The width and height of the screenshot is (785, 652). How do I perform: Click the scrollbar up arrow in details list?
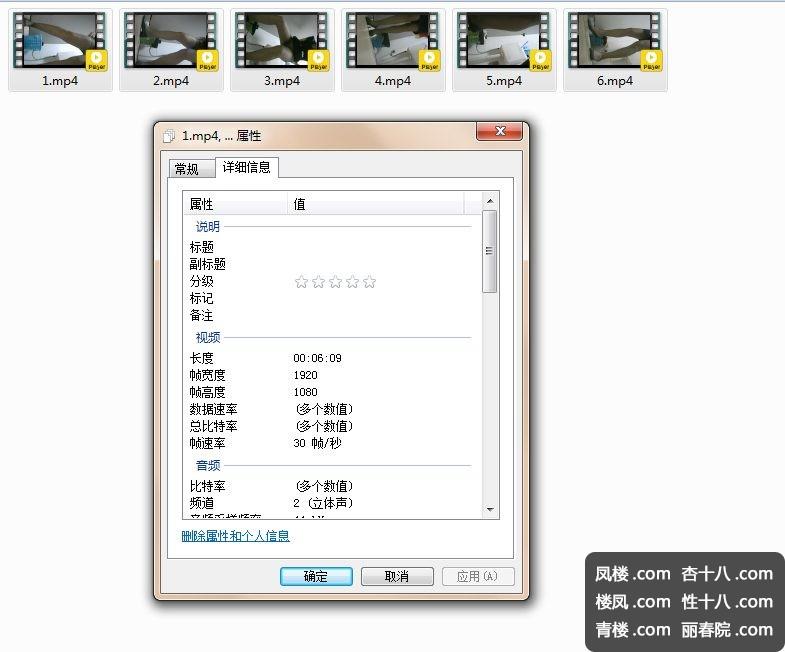490,201
